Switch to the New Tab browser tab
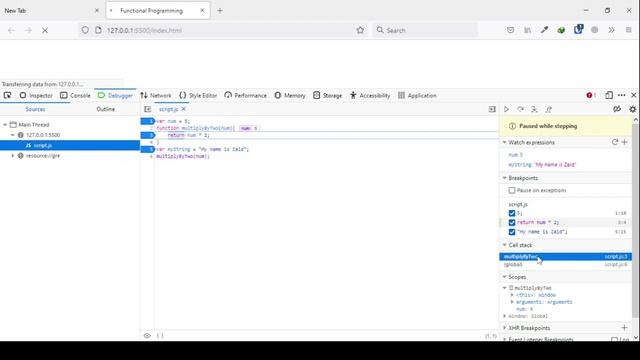Viewport: 640px width, 360px height. coord(51,11)
